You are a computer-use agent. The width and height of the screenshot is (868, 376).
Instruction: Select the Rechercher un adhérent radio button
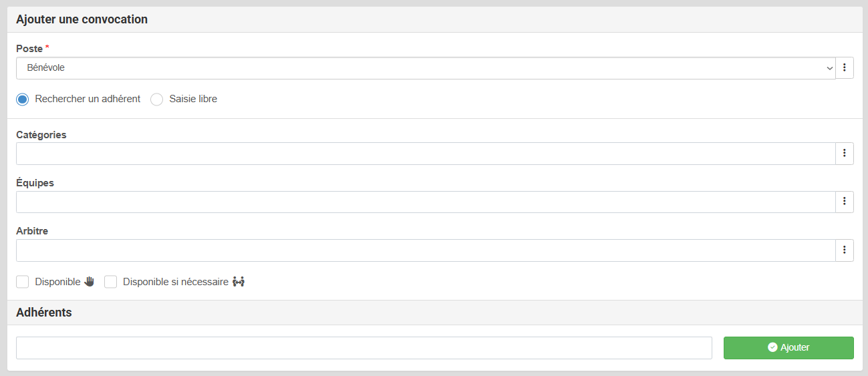tap(23, 100)
